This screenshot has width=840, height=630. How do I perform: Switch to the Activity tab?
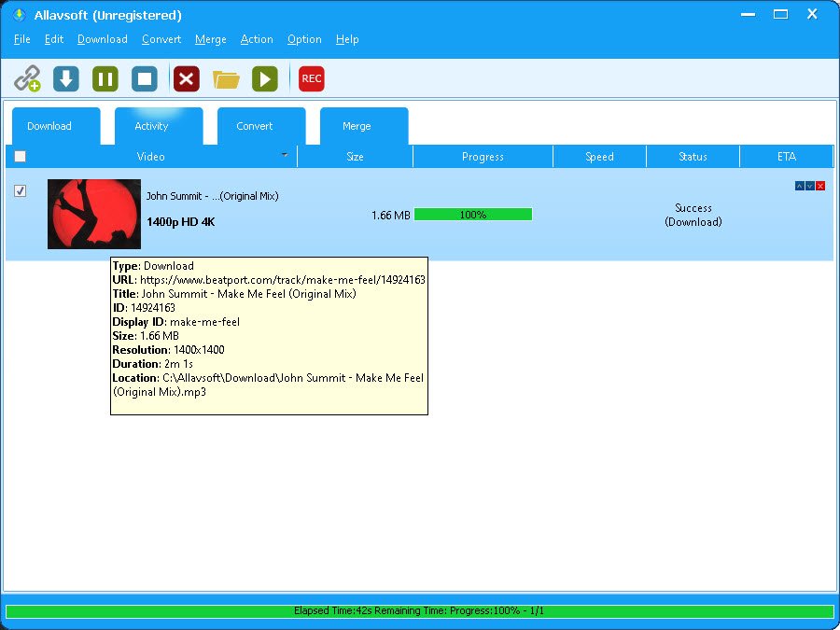(x=159, y=126)
